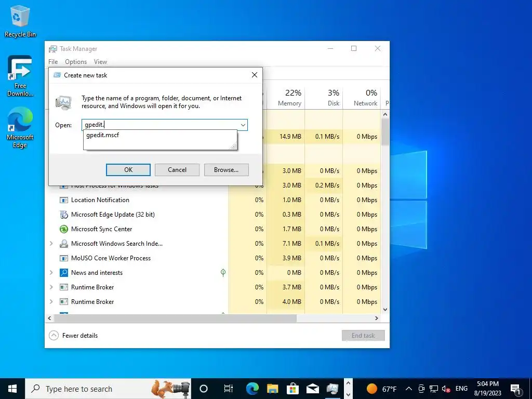
Task: Expand the first Runtime Broker row
Action: 51,287
